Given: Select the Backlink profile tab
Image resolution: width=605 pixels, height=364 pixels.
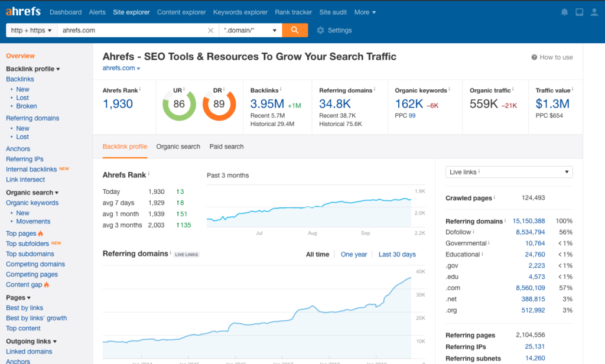Looking at the screenshot, I should 125,147.
